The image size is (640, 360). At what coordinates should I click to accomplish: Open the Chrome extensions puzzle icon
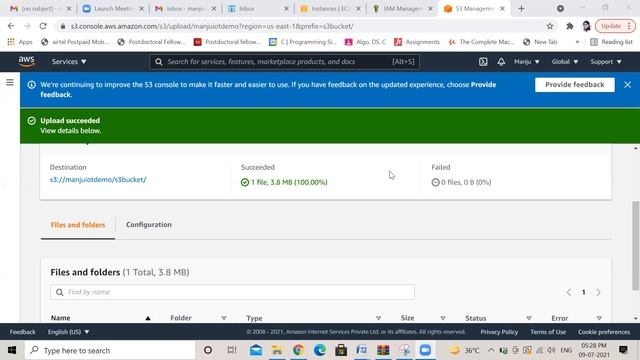coord(570,26)
